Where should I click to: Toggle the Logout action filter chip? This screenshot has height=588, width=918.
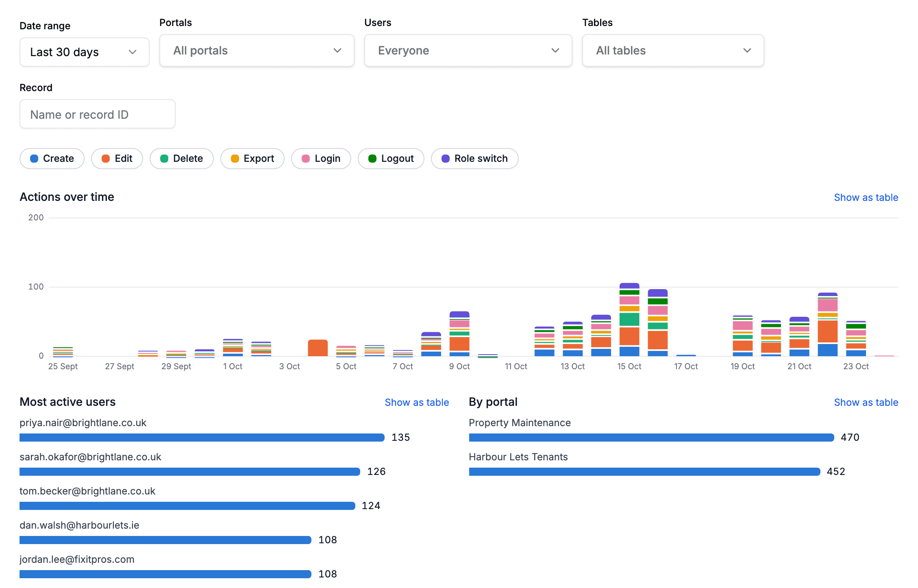391,159
